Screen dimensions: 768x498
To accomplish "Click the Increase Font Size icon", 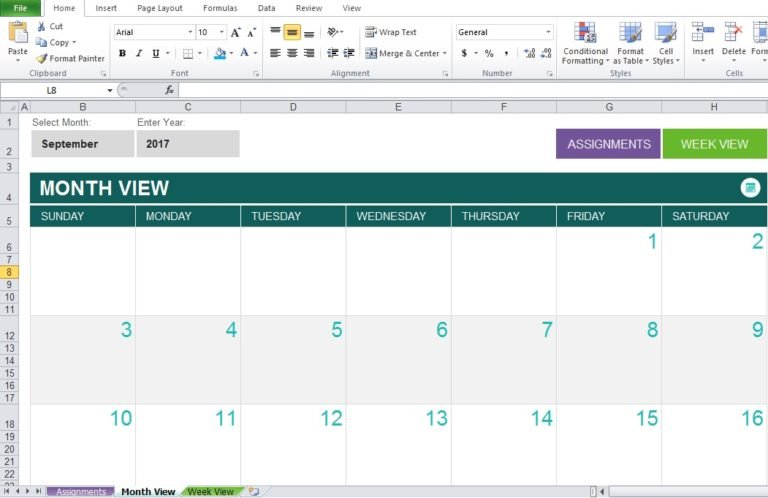I will [x=235, y=33].
